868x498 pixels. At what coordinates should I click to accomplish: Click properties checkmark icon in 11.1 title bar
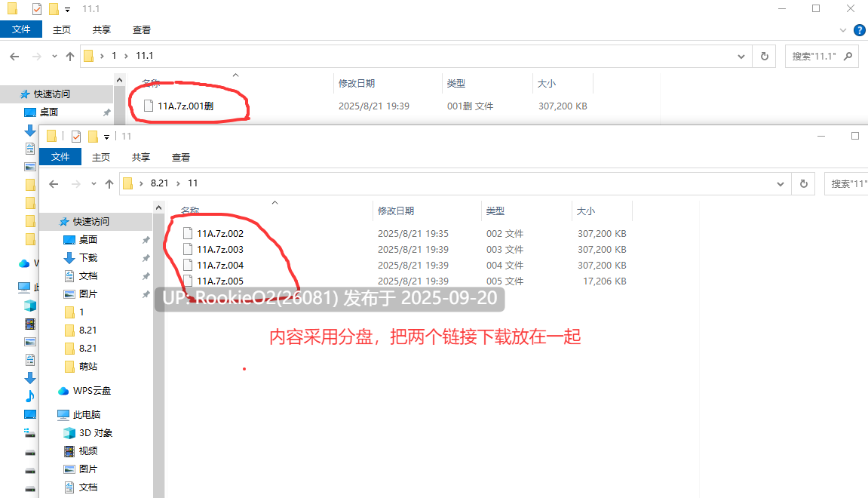[x=36, y=9]
